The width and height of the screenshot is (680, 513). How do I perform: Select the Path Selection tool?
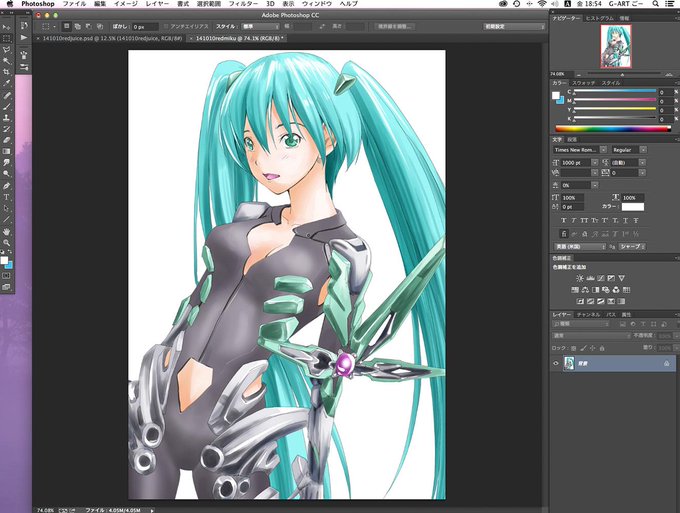tap(7, 209)
